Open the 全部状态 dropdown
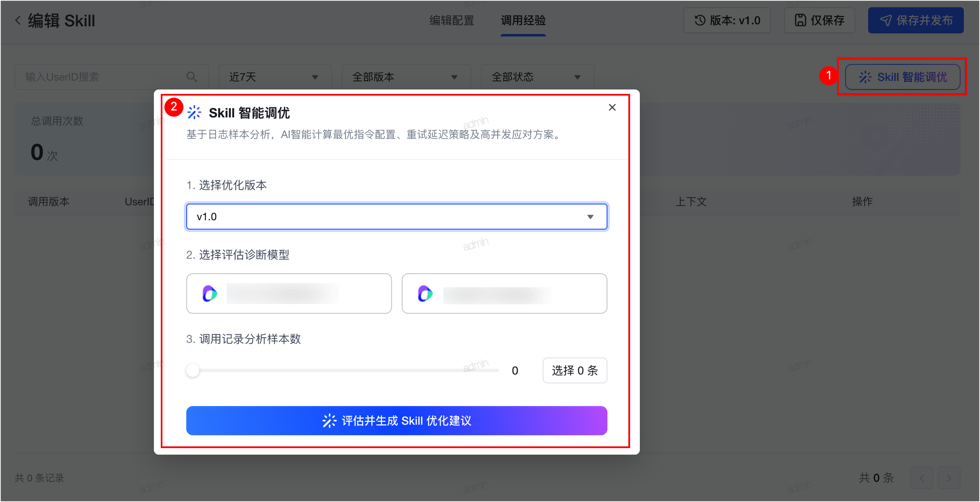 (x=537, y=77)
